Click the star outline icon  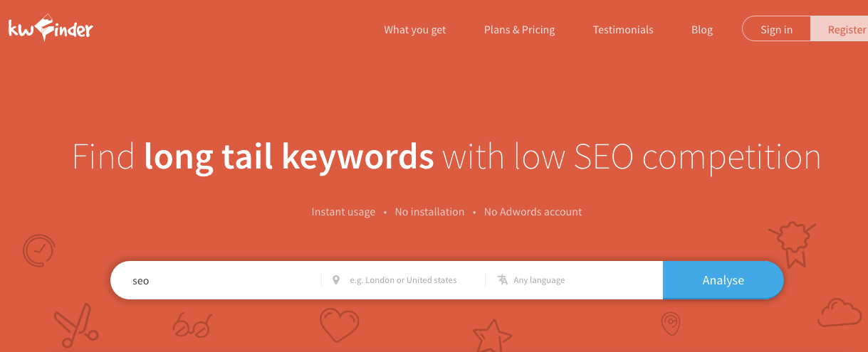[493, 335]
